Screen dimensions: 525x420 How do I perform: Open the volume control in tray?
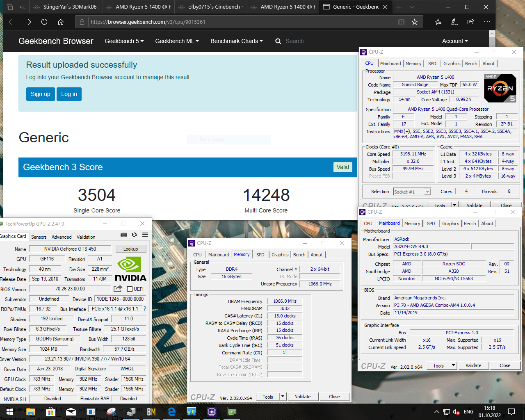click(457, 412)
